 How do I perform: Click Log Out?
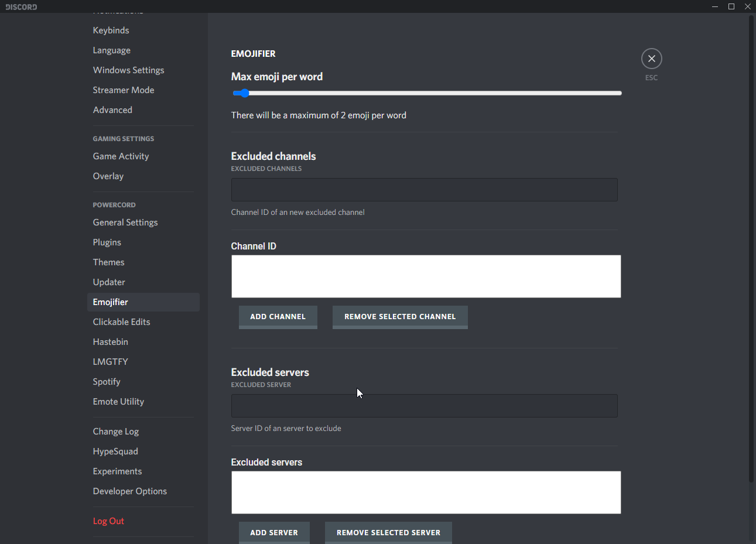[x=143, y=521]
